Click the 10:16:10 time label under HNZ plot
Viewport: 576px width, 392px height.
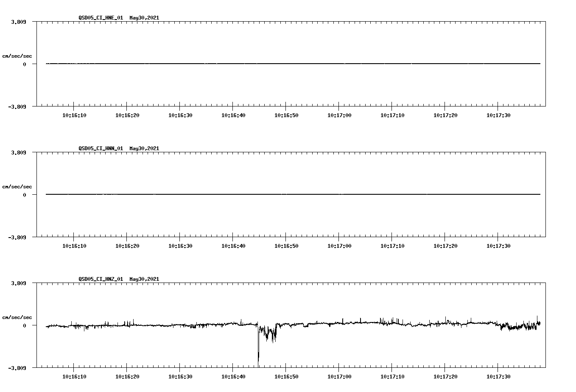click(74, 377)
